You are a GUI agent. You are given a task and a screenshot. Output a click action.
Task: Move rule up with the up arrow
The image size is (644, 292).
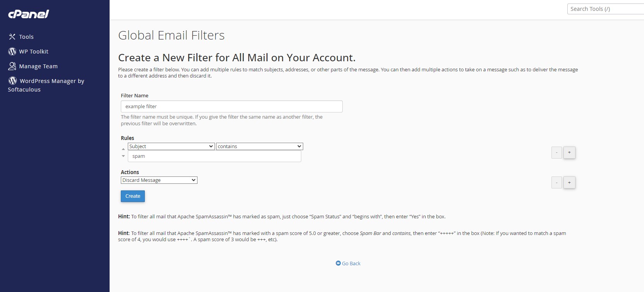tap(124, 149)
